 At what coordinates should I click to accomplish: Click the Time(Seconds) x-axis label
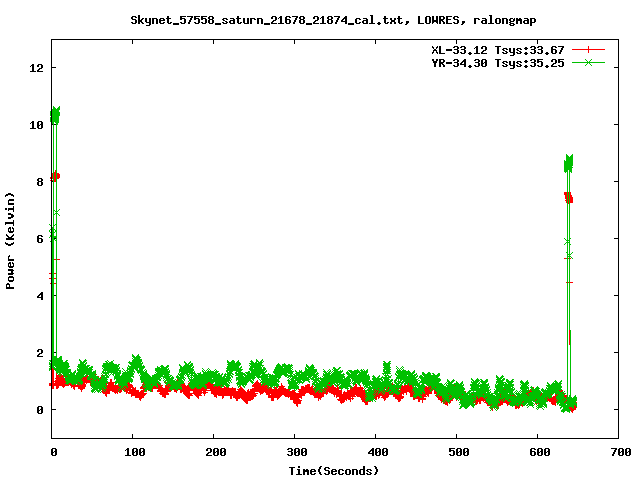(334, 471)
